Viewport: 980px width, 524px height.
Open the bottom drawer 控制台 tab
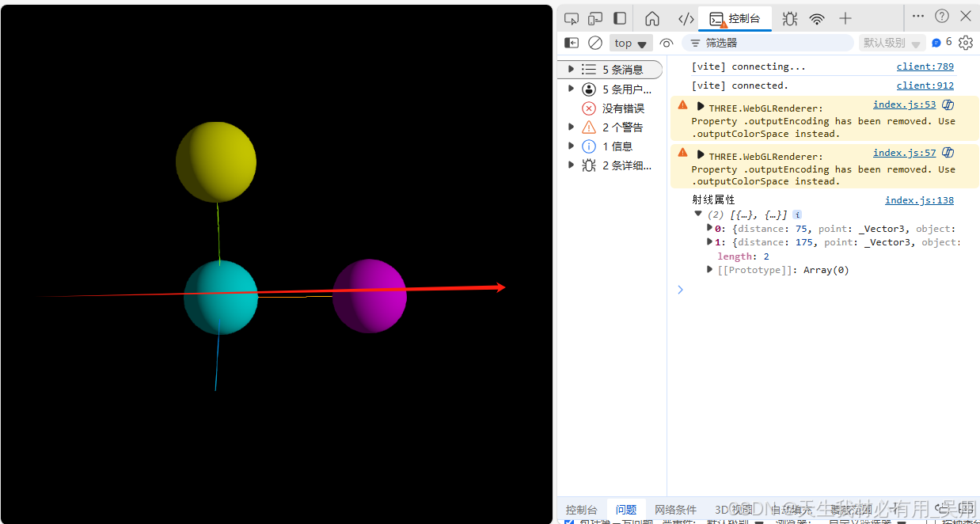pyautogui.click(x=582, y=510)
